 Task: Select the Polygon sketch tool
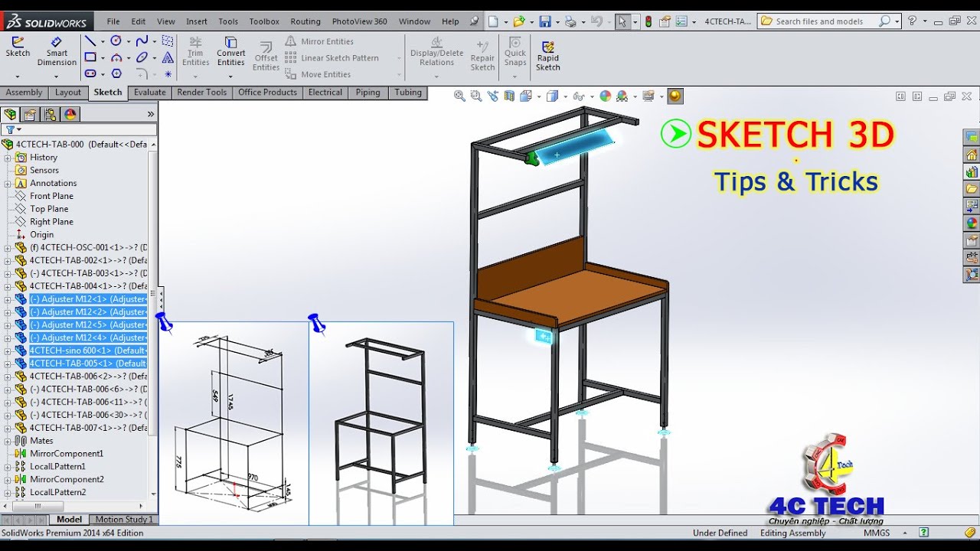point(116,73)
